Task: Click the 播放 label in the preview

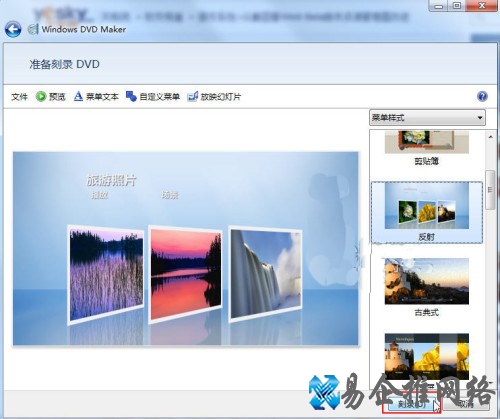Action: tap(99, 195)
